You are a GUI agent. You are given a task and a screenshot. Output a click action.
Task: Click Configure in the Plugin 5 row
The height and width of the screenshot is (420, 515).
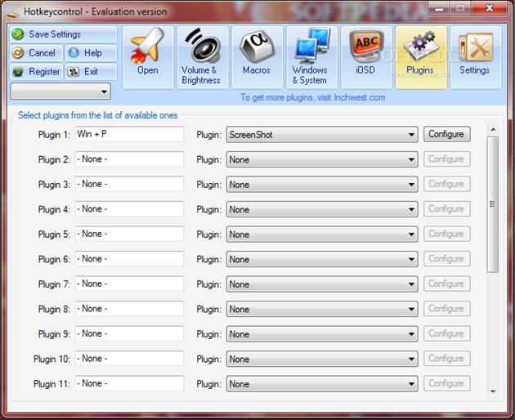[446, 235]
